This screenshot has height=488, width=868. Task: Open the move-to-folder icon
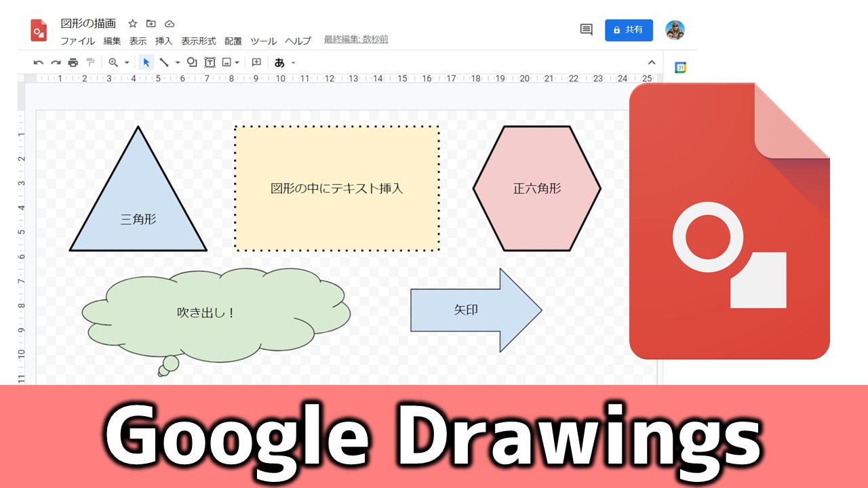151,24
